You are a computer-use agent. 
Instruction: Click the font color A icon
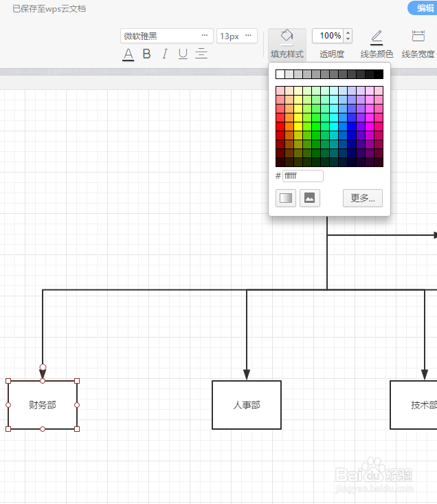pyautogui.click(x=128, y=54)
